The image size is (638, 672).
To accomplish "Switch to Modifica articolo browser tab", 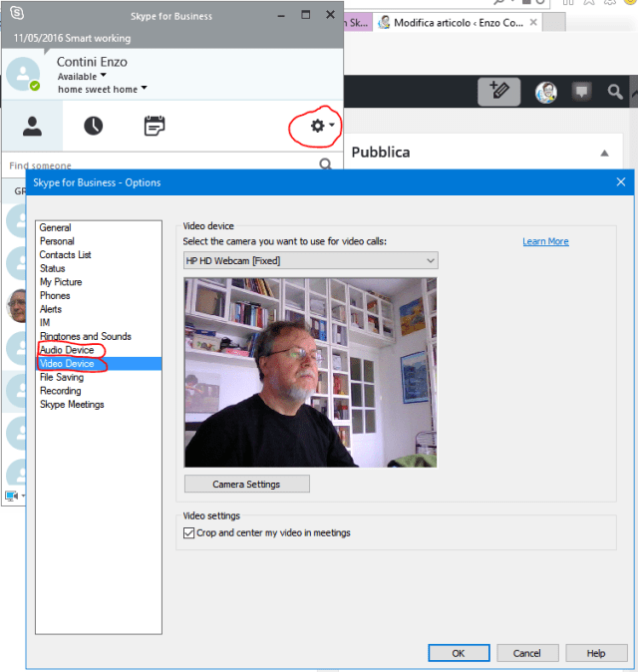I will pyautogui.click(x=456, y=23).
